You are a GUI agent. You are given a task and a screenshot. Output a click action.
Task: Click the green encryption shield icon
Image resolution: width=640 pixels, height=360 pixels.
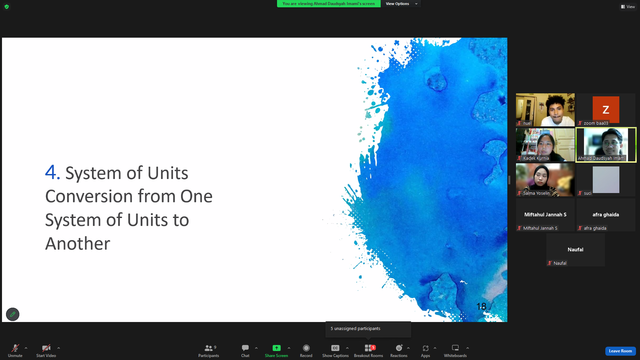7,7
